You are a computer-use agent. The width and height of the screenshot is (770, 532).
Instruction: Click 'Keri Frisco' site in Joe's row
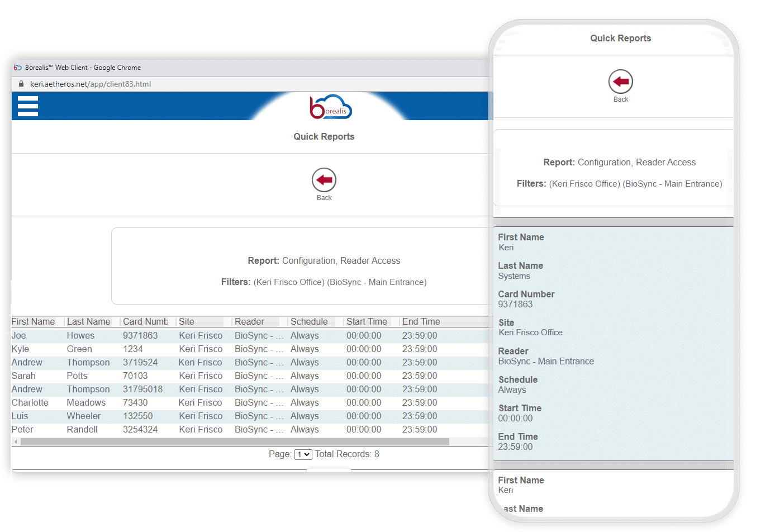[x=201, y=336]
